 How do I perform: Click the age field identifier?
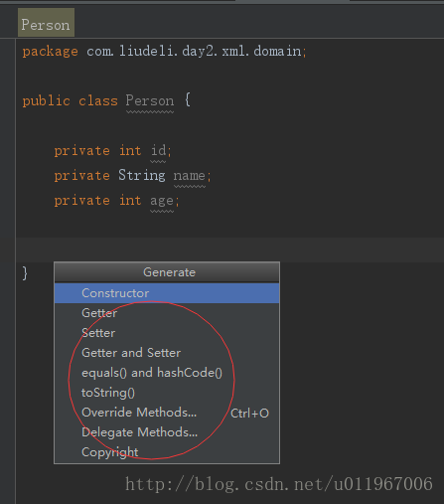point(162,201)
